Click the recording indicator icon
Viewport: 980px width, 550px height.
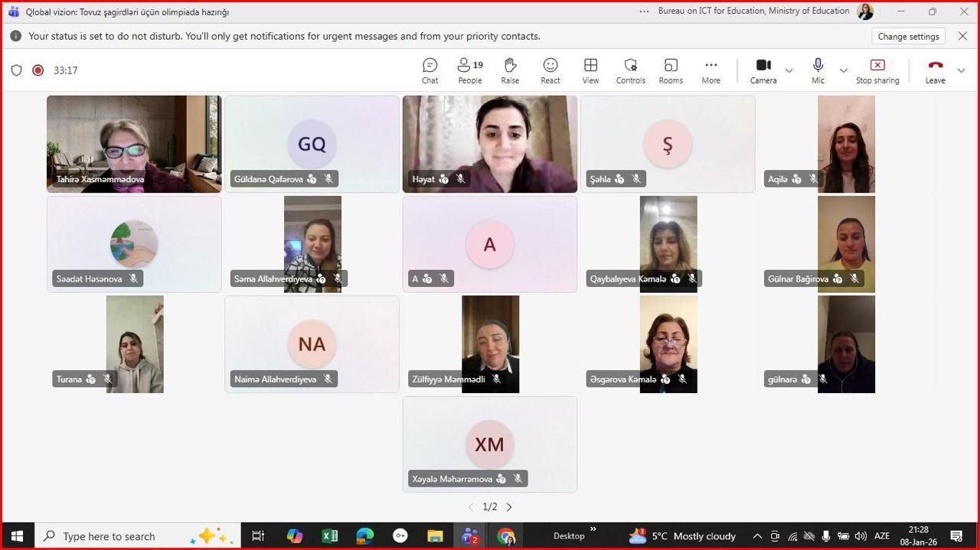click(x=38, y=70)
